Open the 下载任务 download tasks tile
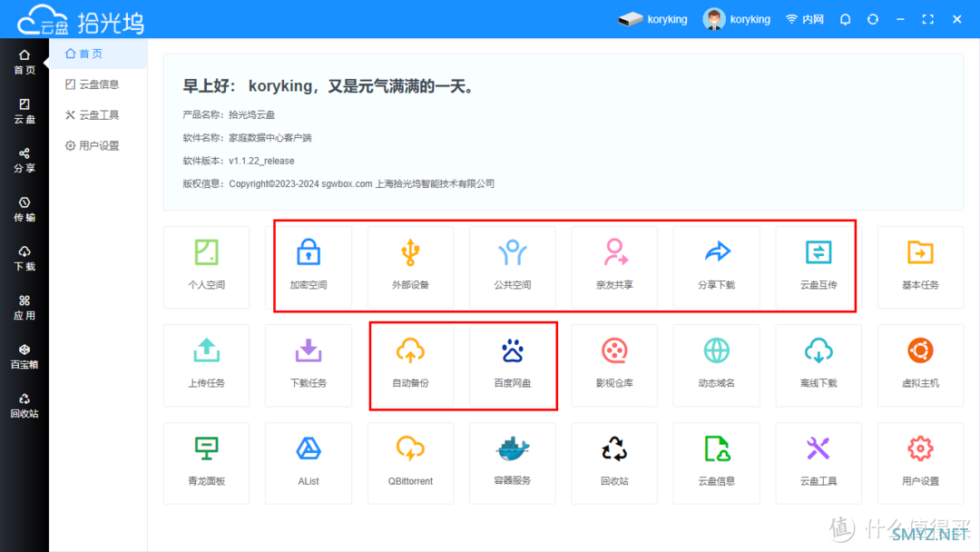Image resolution: width=980 pixels, height=552 pixels. 309,365
